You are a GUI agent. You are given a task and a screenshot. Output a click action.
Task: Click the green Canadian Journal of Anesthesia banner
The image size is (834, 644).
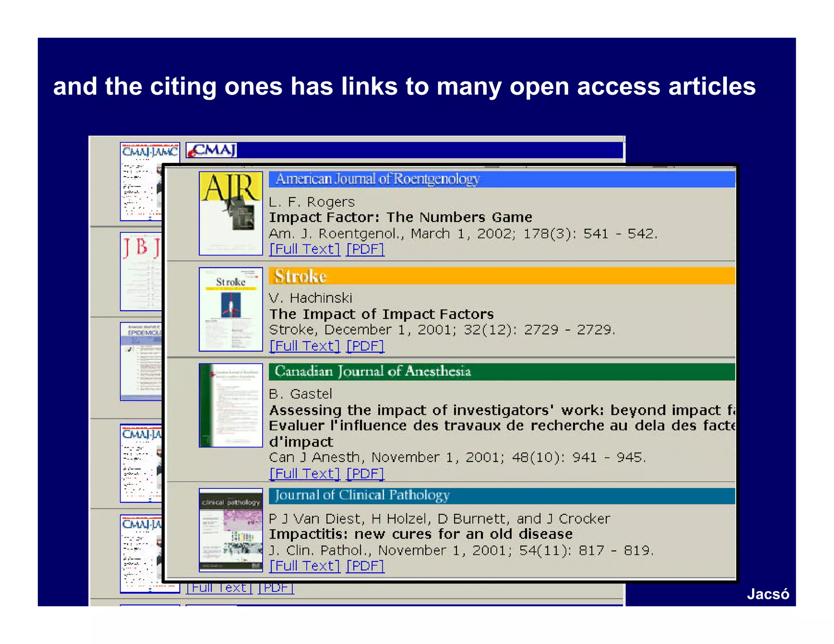click(502, 372)
